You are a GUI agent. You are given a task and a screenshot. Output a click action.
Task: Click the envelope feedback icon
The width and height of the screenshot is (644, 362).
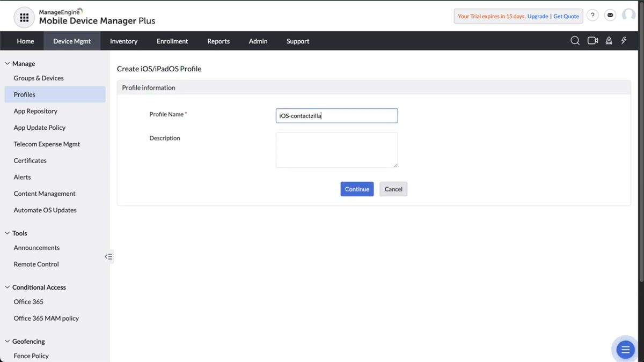click(610, 15)
